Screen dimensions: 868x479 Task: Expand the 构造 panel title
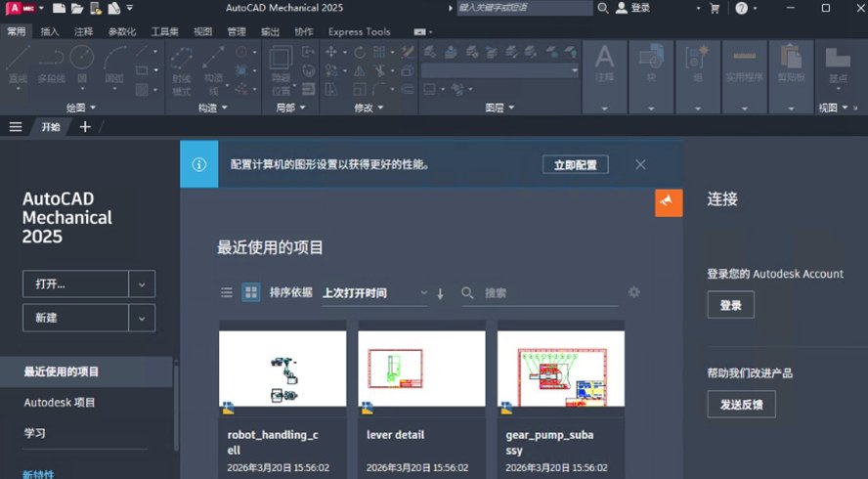(x=212, y=108)
